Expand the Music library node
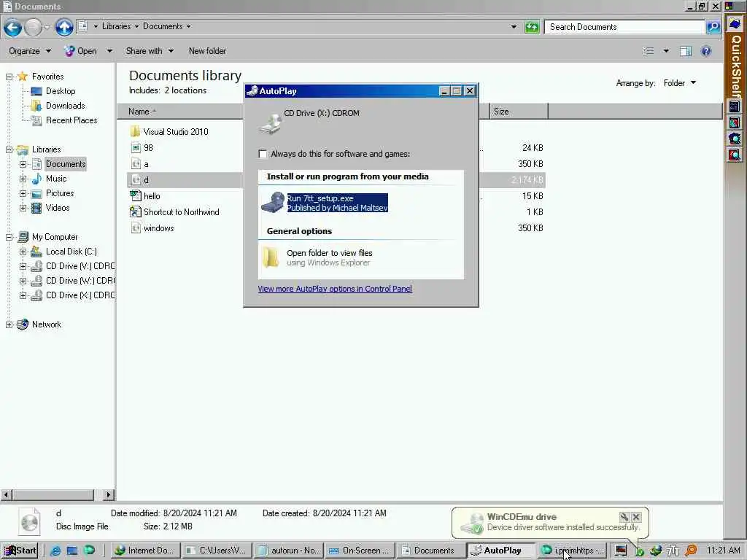The height and width of the screenshot is (560, 747). 23,179
